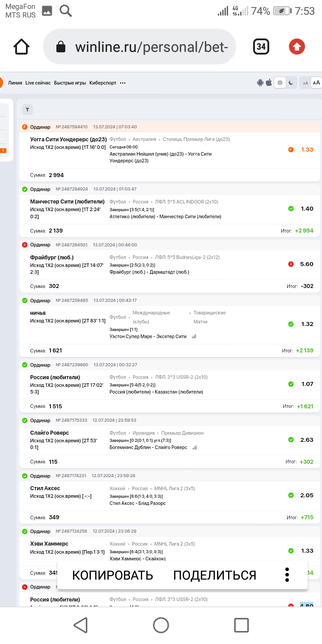The image size is (322, 644).
Task: Tap the browser home icon
Action: coord(21,47)
